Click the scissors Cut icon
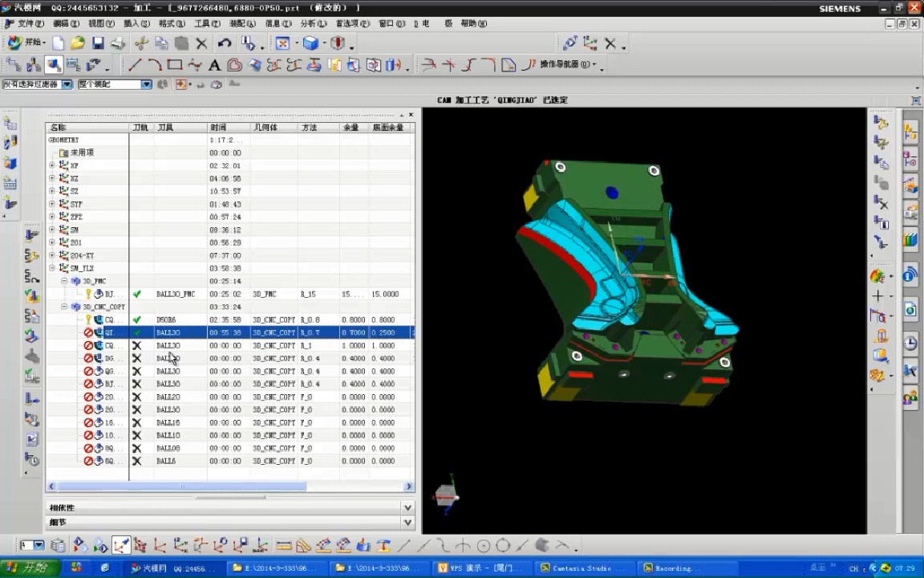Image resolution: width=924 pixels, height=578 pixels. tap(141, 43)
